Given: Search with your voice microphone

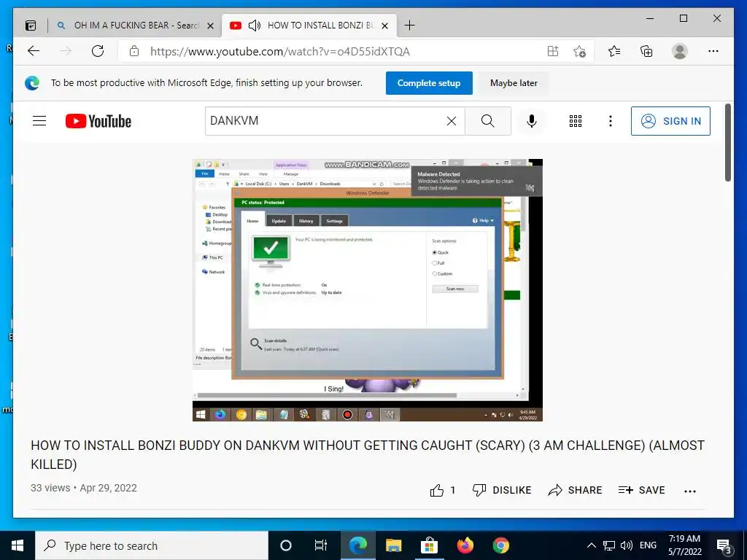Looking at the screenshot, I should pyautogui.click(x=532, y=121).
